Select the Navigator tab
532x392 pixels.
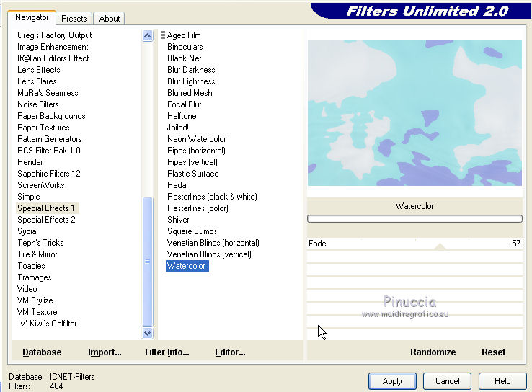tap(32, 17)
